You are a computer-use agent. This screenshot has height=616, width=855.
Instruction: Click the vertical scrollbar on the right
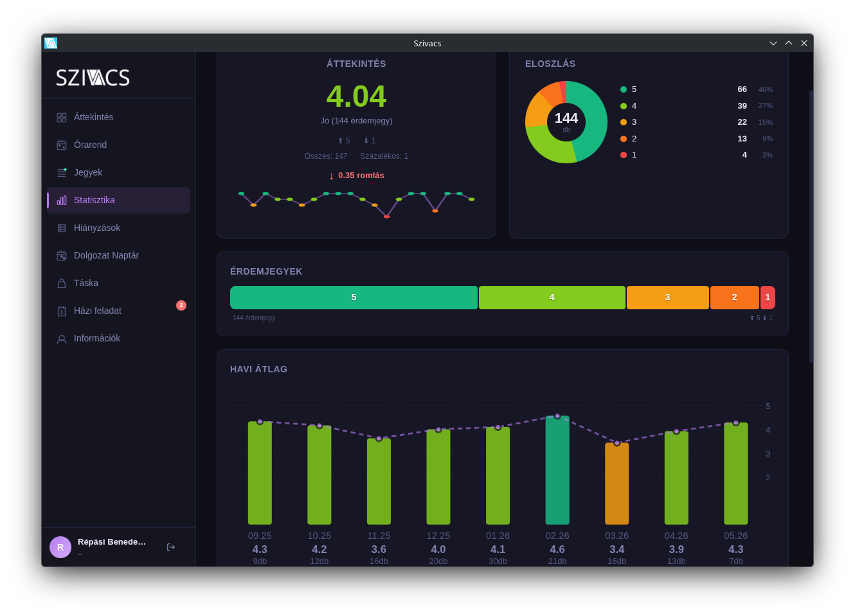coord(811,226)
